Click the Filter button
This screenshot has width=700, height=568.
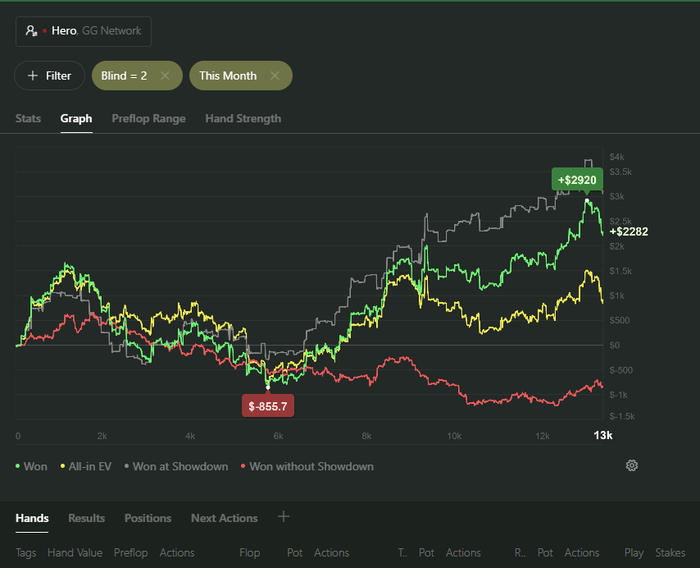(49, 76)
